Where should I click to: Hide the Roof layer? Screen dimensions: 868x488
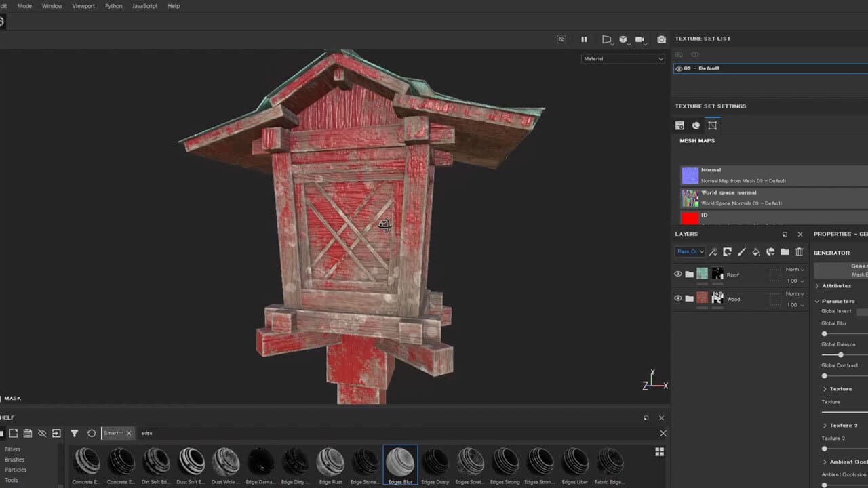677,274
